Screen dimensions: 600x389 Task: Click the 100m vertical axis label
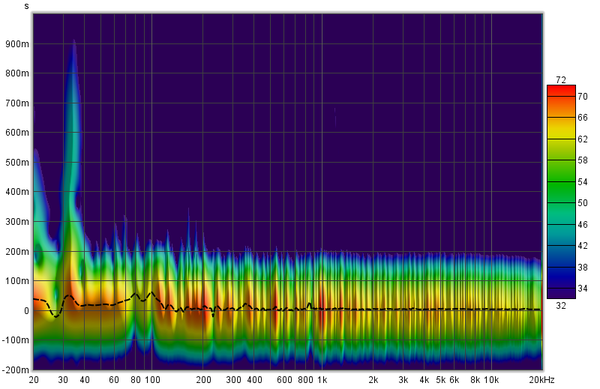[17, 281]
